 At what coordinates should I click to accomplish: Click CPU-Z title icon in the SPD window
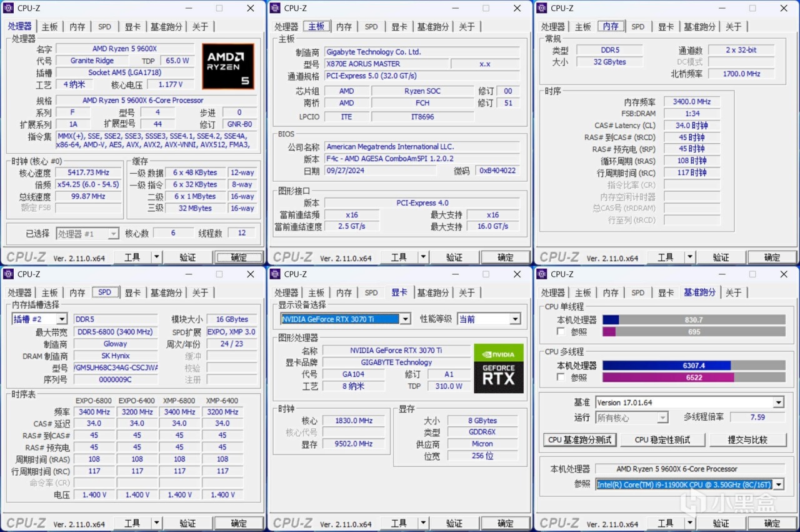coord(9,274)
